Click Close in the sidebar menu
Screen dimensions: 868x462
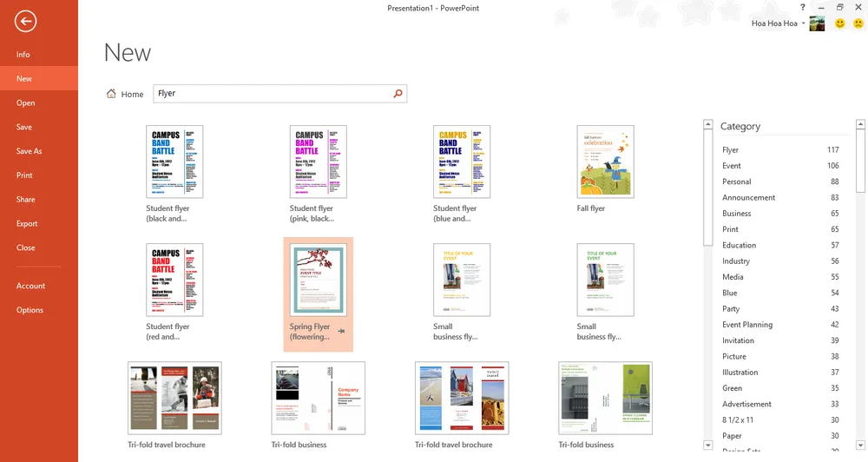[39, 247]
